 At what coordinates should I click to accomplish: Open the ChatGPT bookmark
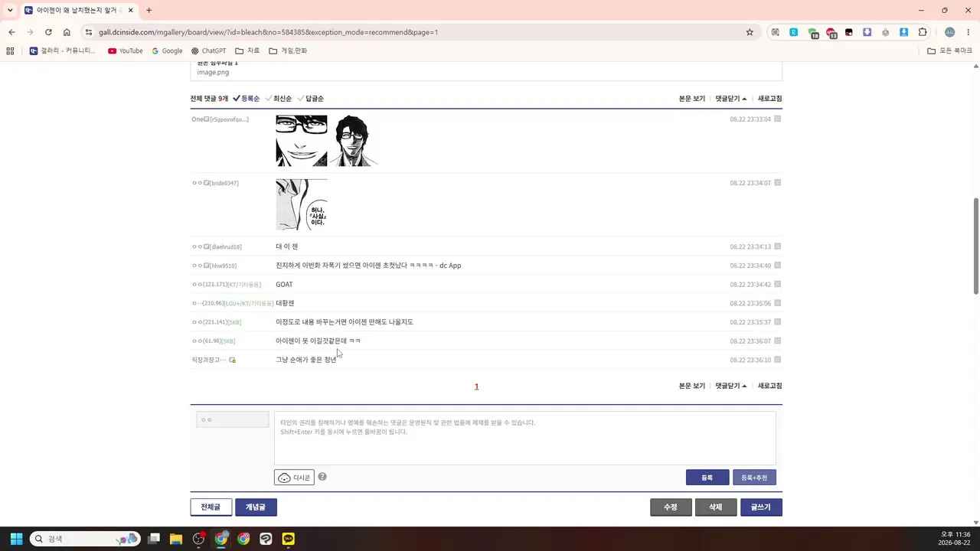[x=208, y=51]
